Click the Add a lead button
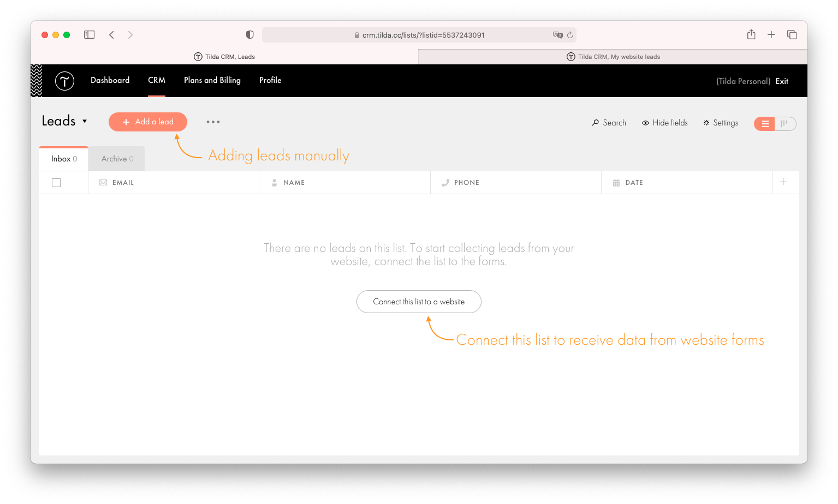Screen dimensions: 838x504 click(x=148, y=122)
